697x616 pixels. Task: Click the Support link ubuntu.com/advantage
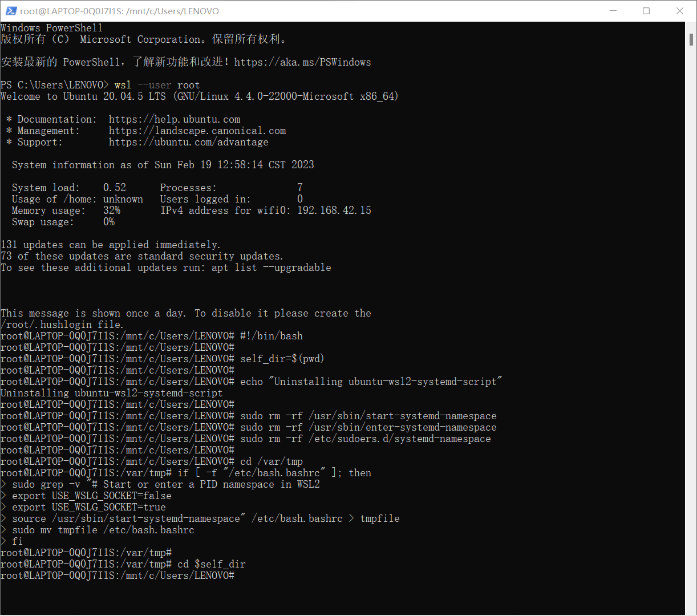[188, 141]
